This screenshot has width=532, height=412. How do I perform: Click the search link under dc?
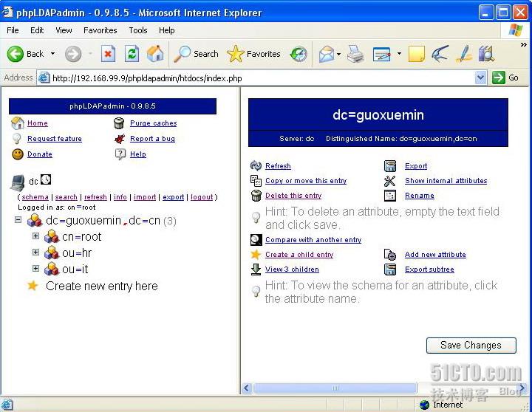pyautogui.click(x=66, y=197)
